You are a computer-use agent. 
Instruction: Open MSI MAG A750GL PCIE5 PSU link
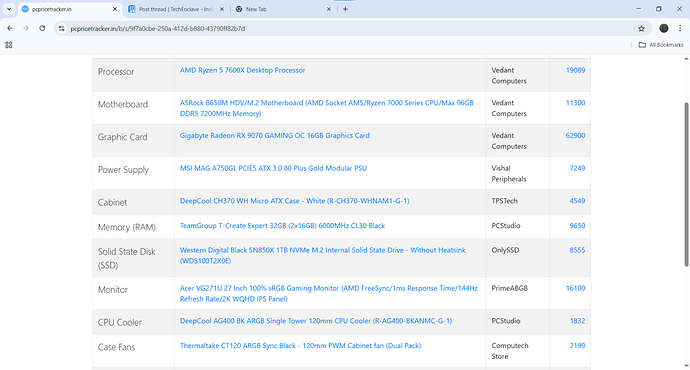[x=273, y=168]
